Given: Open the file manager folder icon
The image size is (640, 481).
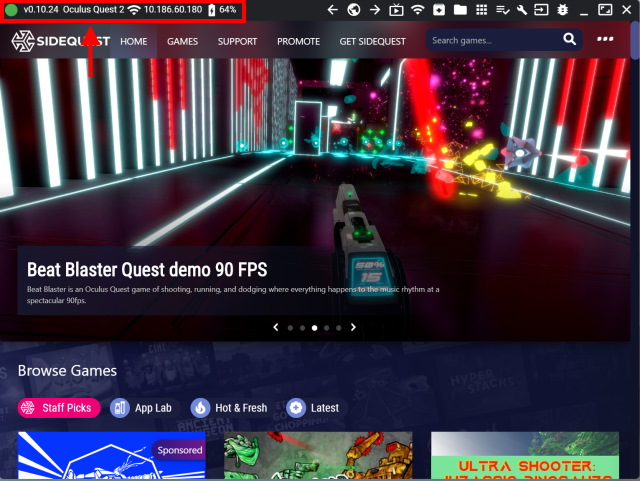Looking at the screenshot, I should tap(460, 9).
